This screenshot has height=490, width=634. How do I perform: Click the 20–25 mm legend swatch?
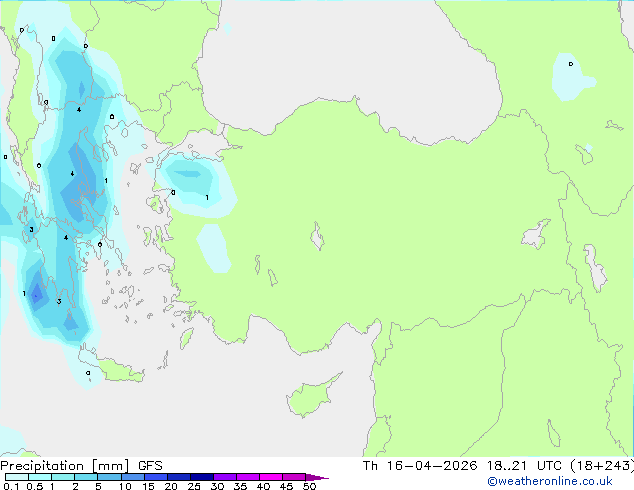[178, 477]
